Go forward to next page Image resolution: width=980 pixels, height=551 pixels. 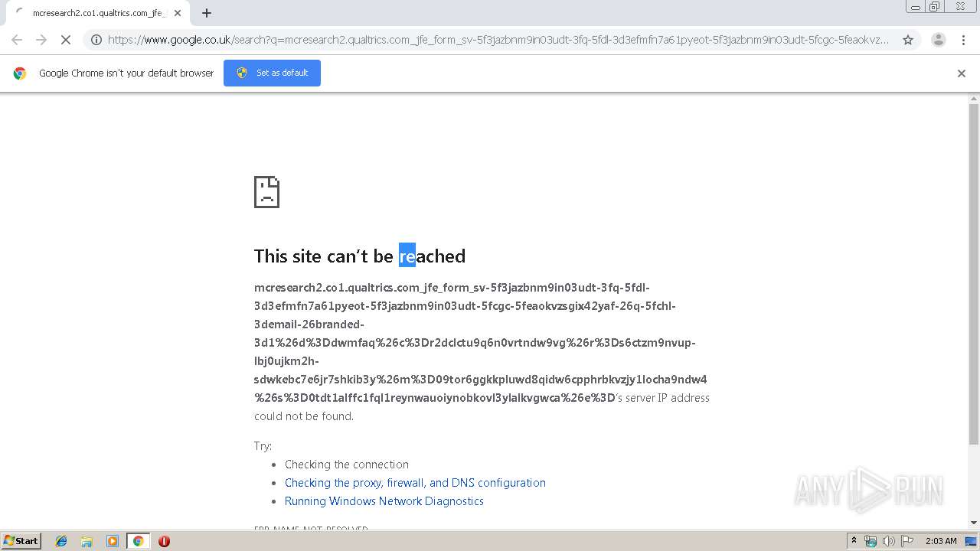click(41, 40)
